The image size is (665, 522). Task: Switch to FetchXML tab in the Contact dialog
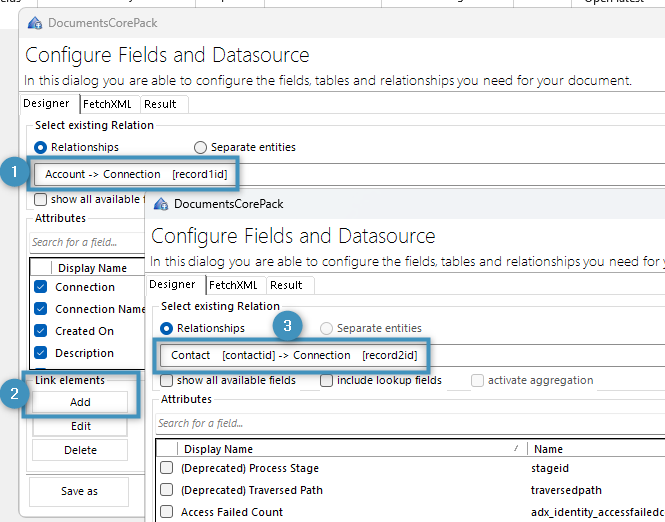coord(232,285)
